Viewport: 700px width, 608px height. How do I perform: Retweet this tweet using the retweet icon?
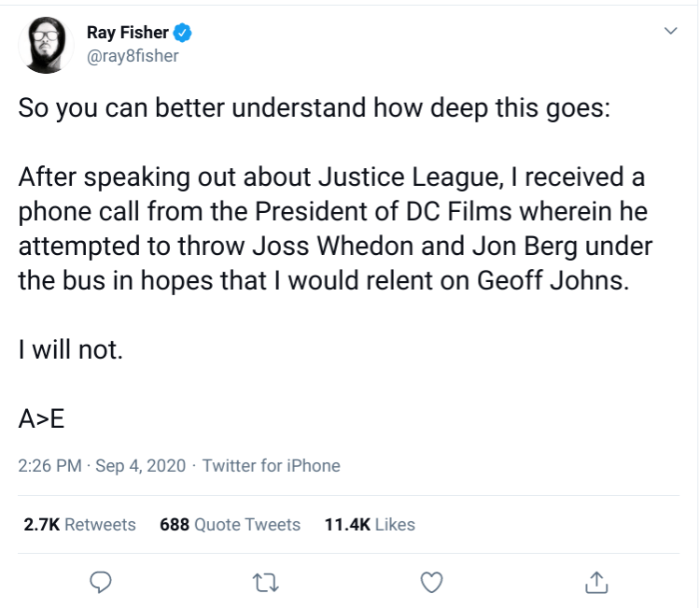pyautogui.click(x=265, y=582)
